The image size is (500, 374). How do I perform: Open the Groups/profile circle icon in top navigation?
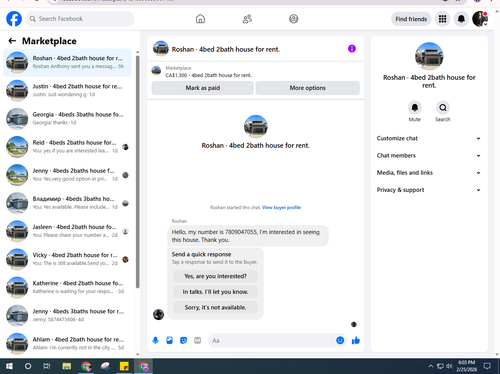click(x=294, y=19)
